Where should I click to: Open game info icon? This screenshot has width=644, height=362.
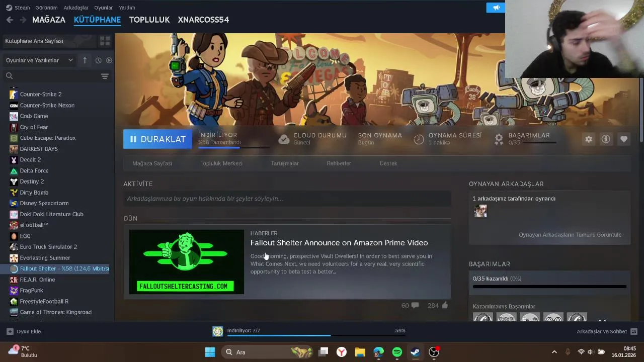coord(606,139)
